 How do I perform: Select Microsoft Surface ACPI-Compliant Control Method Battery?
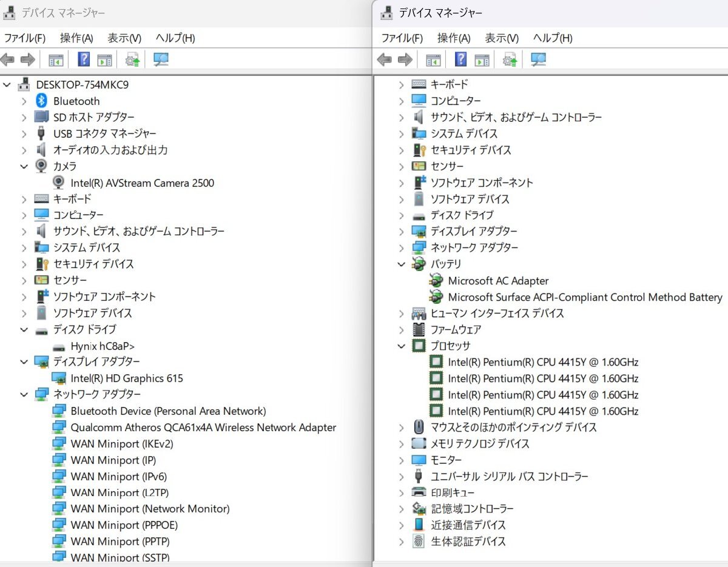click(585, 297)
